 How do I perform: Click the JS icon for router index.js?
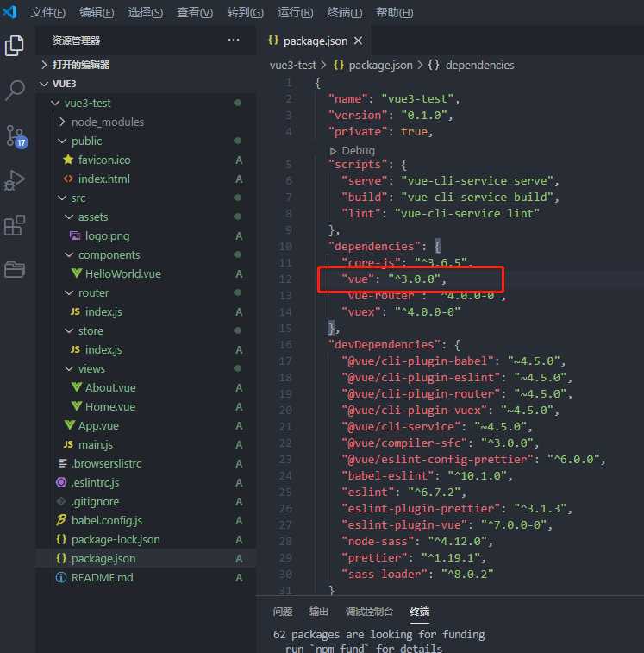[x=75, y=311]
